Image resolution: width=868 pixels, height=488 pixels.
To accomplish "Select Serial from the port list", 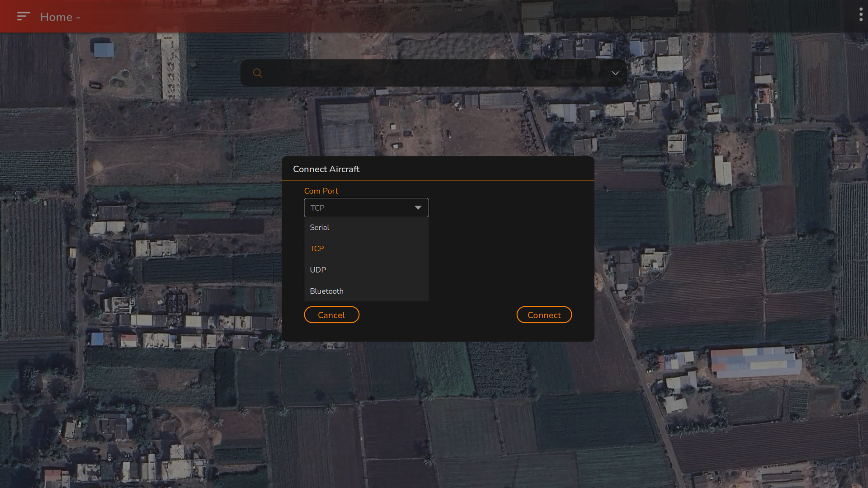I will coord(320,227).
